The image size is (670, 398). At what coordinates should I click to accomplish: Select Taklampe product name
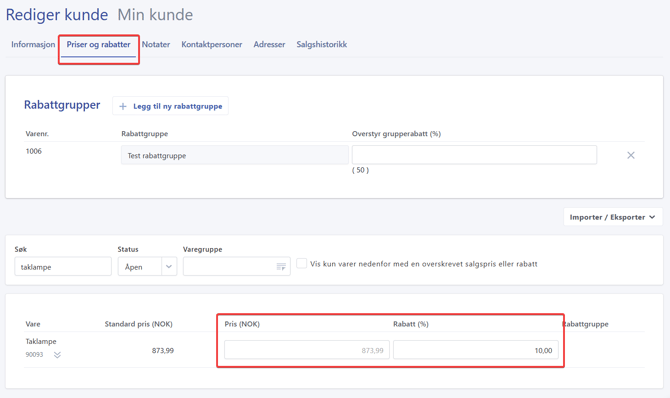click(x=41, y=341)
